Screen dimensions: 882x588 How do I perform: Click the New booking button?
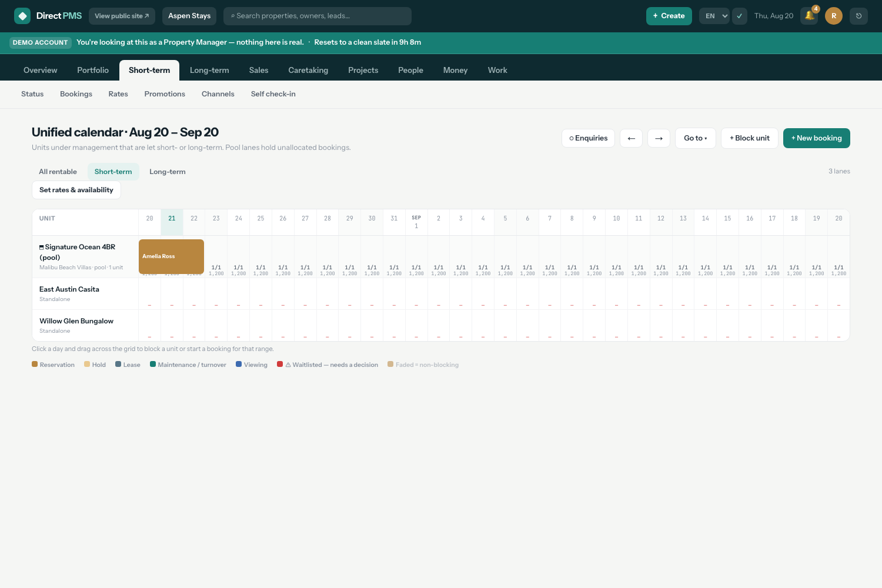click(x=817, y=138)
